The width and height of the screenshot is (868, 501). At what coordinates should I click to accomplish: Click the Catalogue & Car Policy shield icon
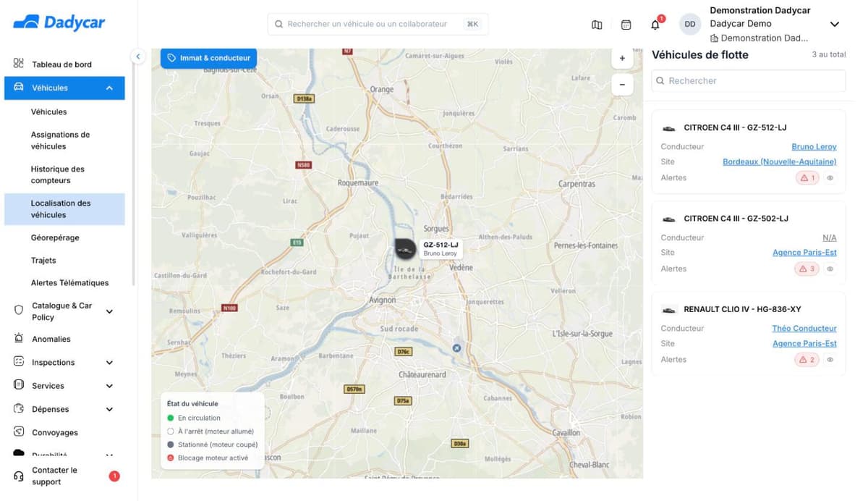click(x=19, y=310)
